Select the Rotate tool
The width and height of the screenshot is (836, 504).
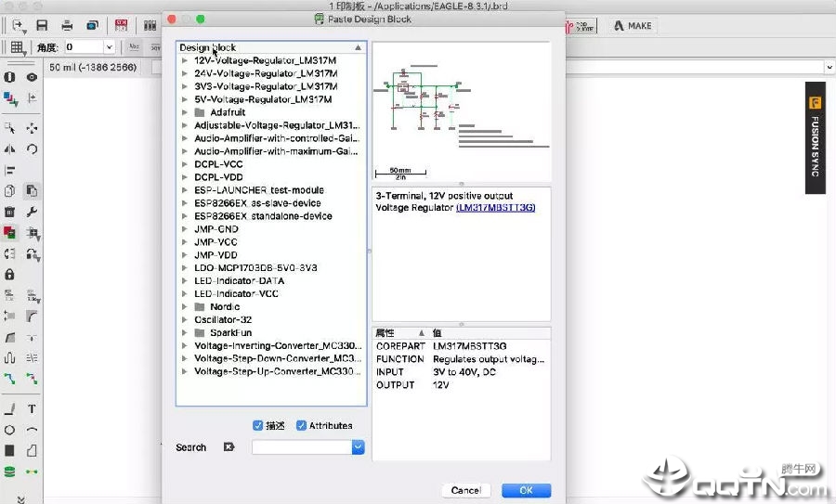[32, 149]
